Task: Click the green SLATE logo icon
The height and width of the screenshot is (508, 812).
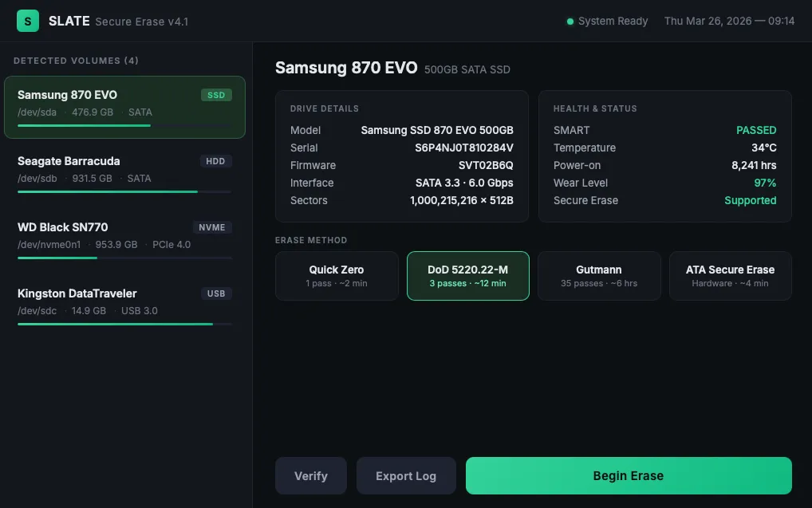Action: point(28,21)
